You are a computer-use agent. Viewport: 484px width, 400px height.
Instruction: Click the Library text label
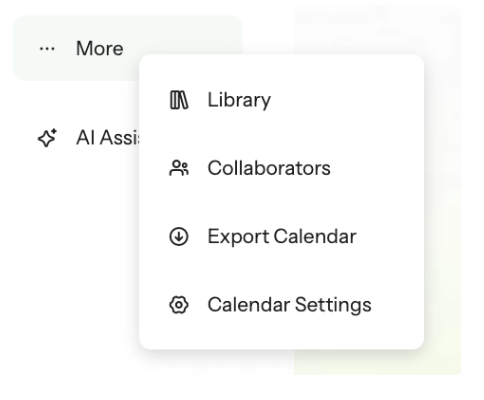pos(239,100)
